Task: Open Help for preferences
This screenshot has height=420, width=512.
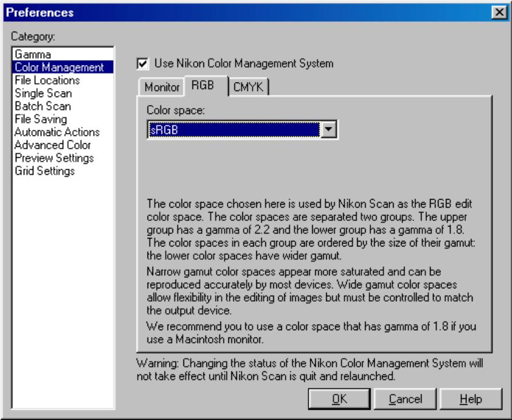Action: pyautogui.click(x=471, y=399)
